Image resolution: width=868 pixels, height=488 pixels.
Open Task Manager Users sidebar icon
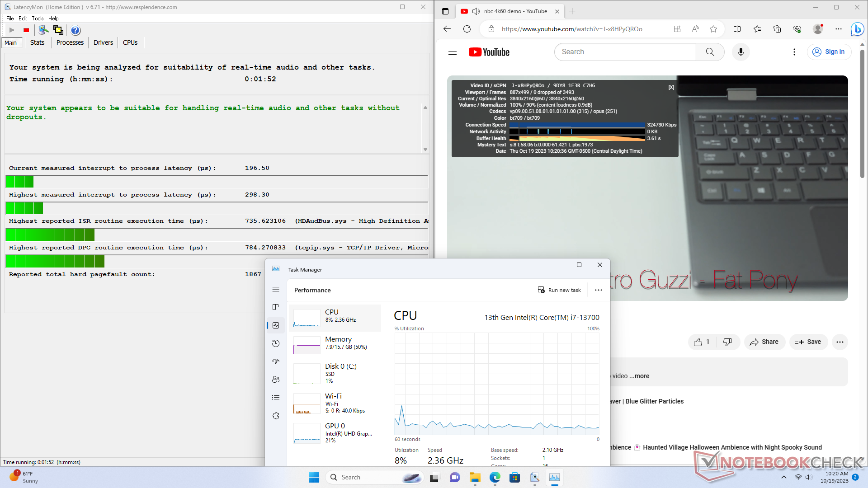(x=276, y=380)
